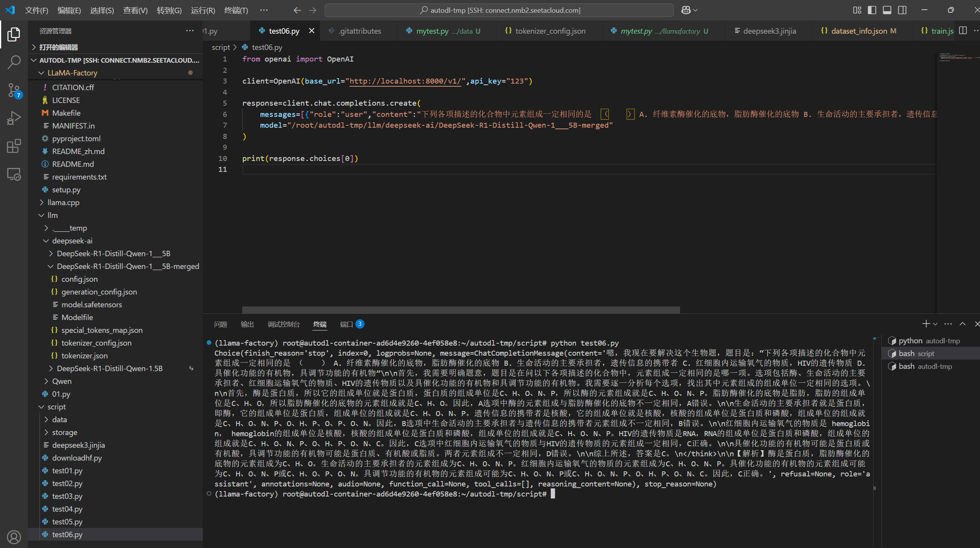Expand the storage folder under script
Screen dimensions: 980x548
coord(116,432)
